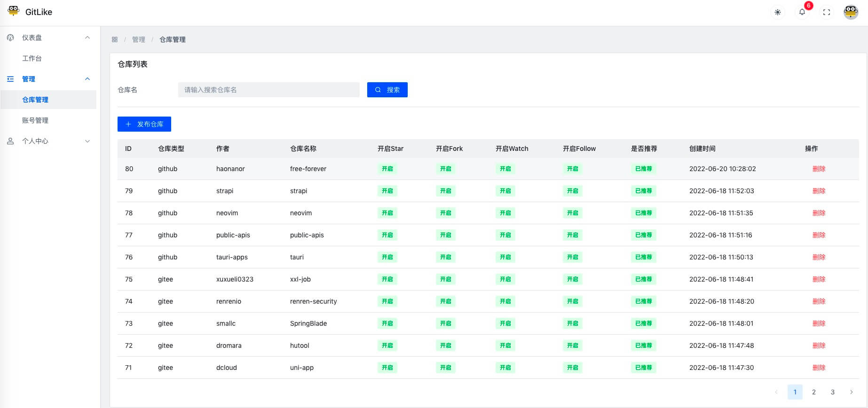
Task: Collapse the 仪表盘 menu chevron
Action: click(x=87, y=38)
